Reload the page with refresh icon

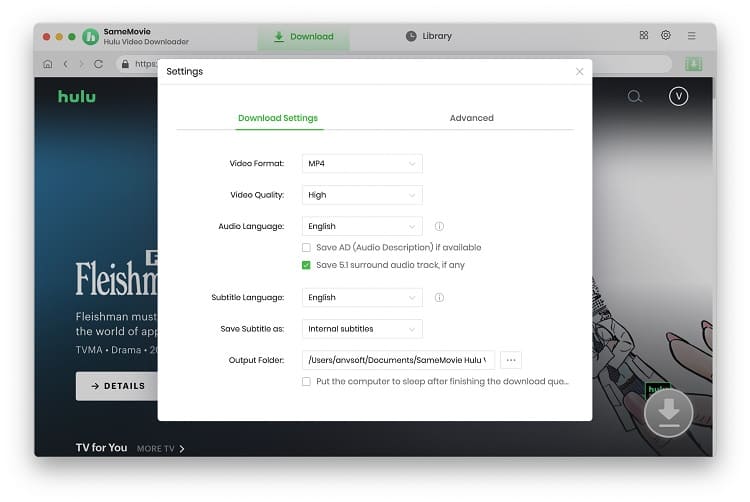coord(99,64)
